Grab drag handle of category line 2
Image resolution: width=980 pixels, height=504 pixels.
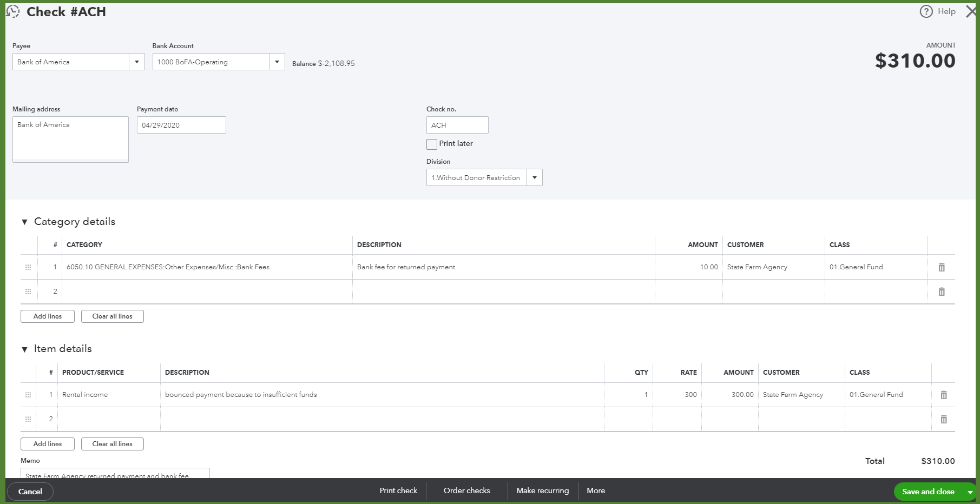(x=28, y=291)
